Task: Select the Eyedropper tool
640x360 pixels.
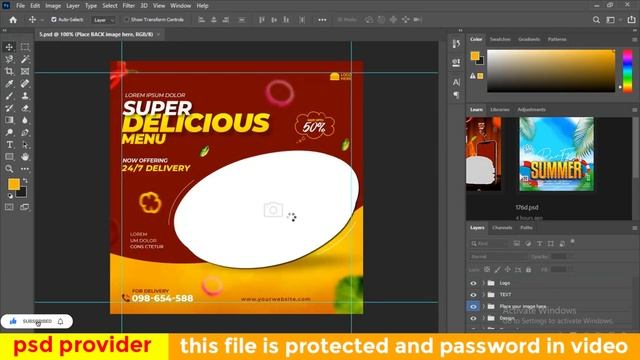Action: pyautogui.click(x=9, y=84)
